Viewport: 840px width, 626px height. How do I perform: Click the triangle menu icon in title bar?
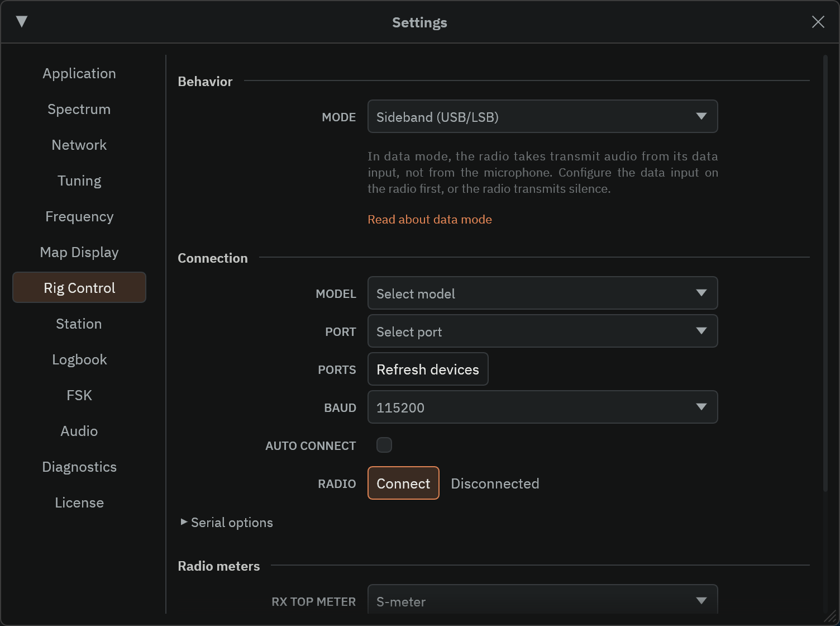coord(22,22)
